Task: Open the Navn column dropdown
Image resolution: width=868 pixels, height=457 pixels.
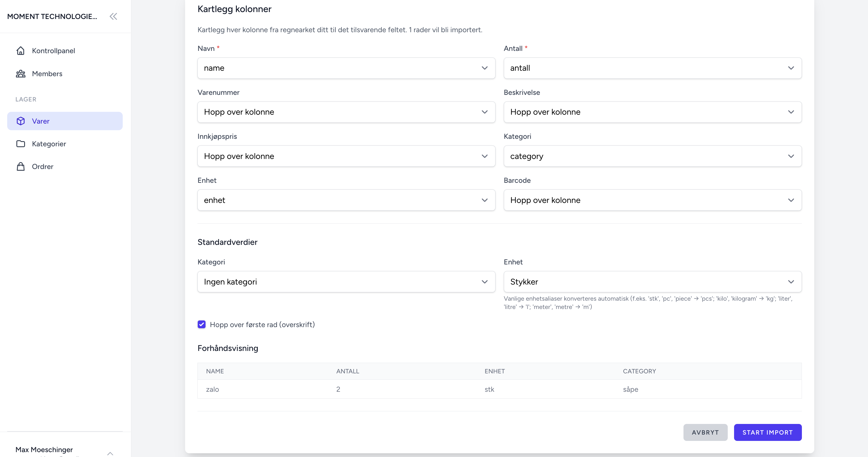Action: click(346, 68)
